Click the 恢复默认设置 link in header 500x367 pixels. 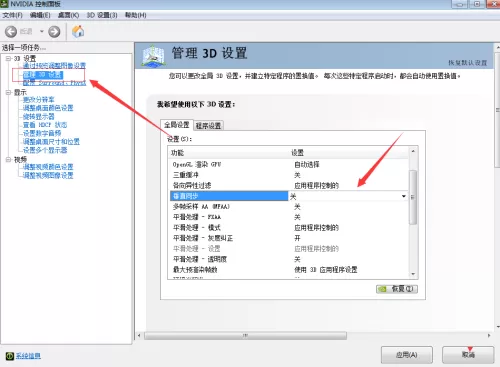click(x=467, y=63)
